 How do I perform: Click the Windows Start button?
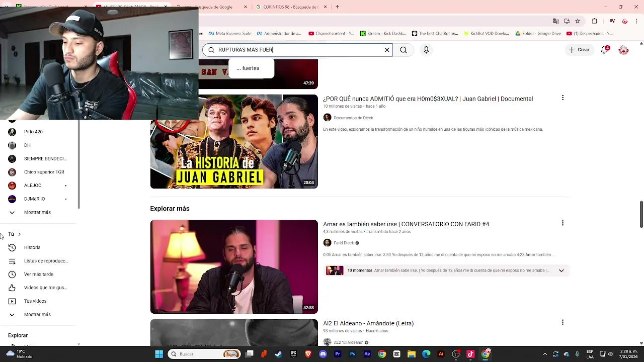tap(159, 354)
